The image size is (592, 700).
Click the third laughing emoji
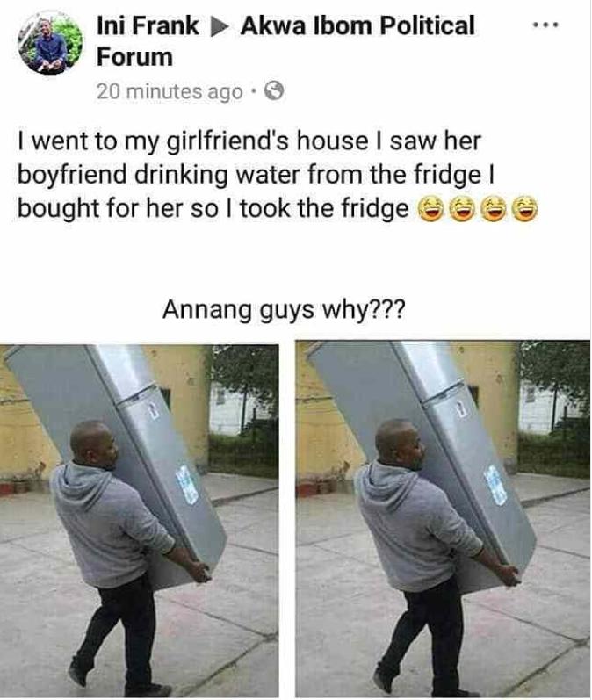tap(493, 209)
